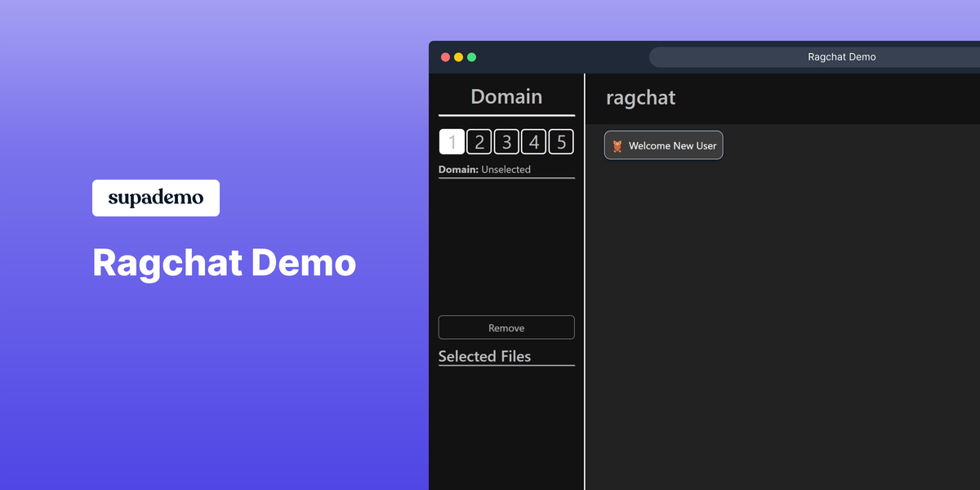Click the Welcome New User message
Viewport: 980px width, 490px height.
pos(664,145)
